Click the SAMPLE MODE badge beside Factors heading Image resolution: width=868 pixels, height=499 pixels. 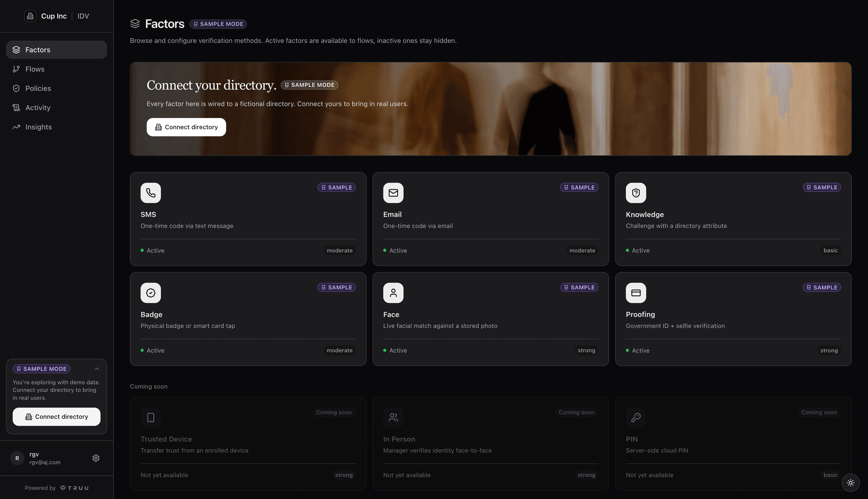point(218,24)
